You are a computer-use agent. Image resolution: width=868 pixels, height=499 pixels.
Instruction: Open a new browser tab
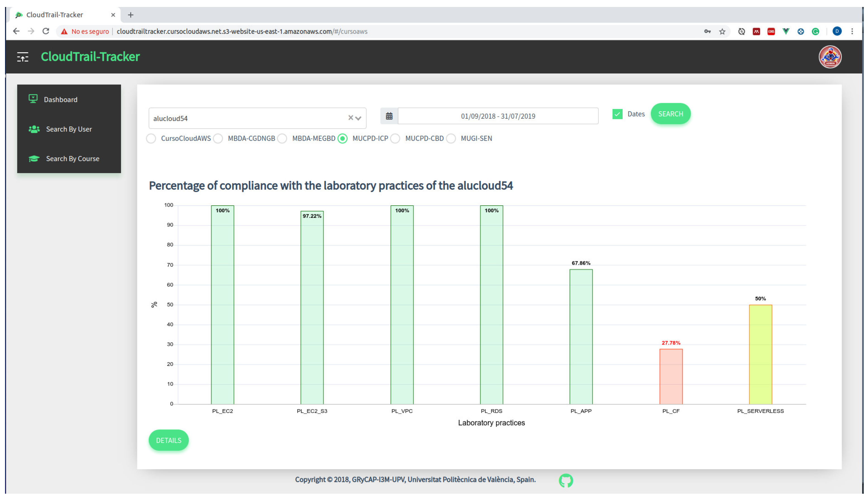[130, 15]
